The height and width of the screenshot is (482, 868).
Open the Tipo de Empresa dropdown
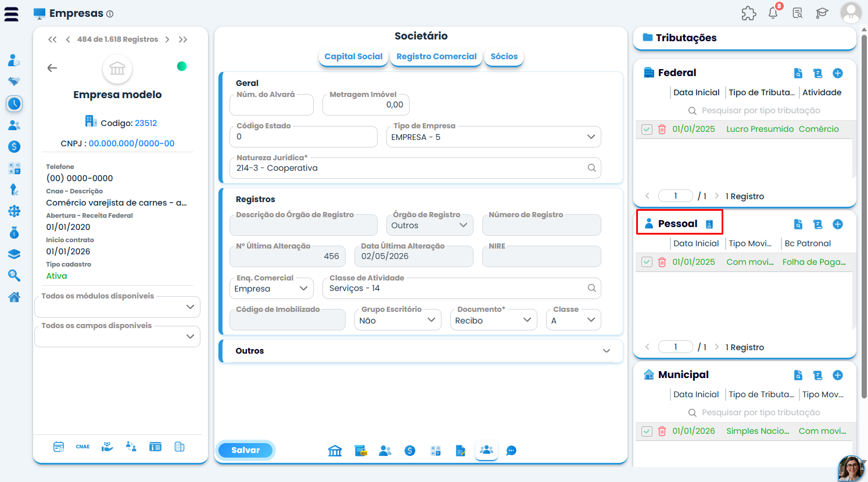[x=494, y=137]
